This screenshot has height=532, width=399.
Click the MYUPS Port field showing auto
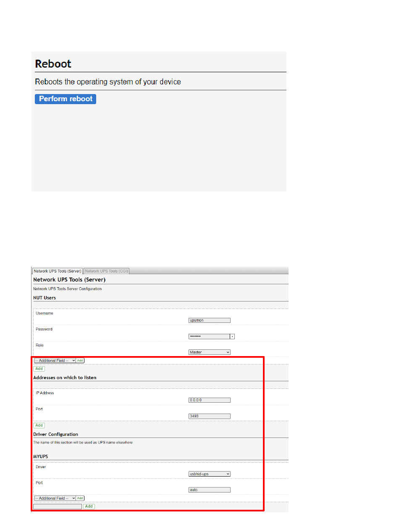click(x=210, y=490)
